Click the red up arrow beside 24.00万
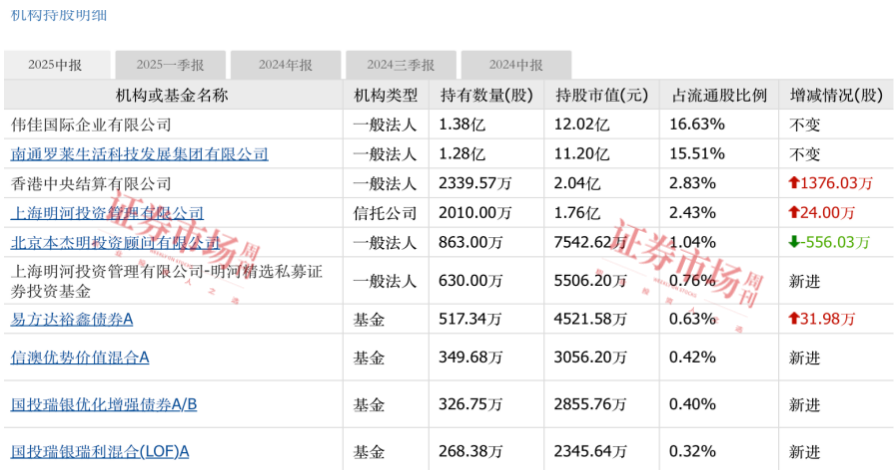Image resolution: width=896 pixels, height=470 pixels. point(795,212)
